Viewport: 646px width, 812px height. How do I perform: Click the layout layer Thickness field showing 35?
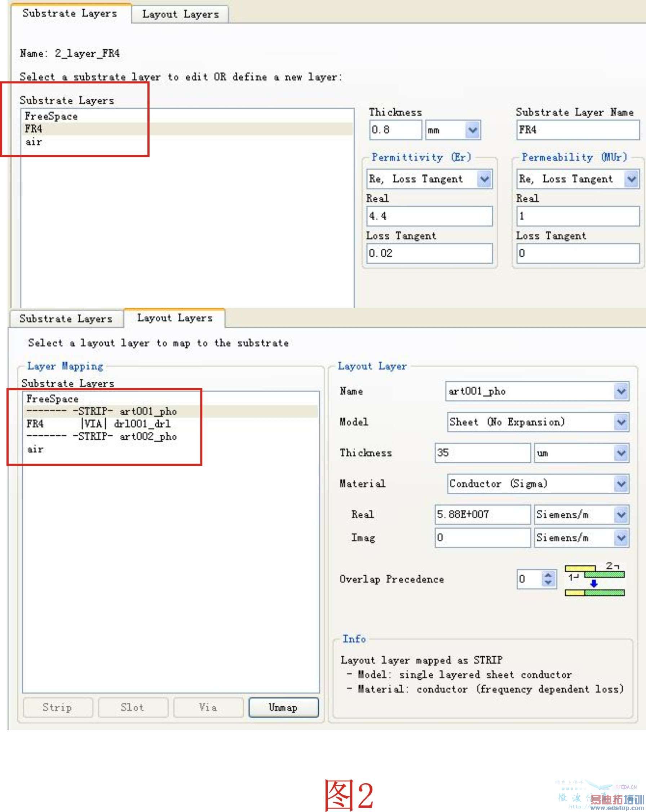click(483, 453)
